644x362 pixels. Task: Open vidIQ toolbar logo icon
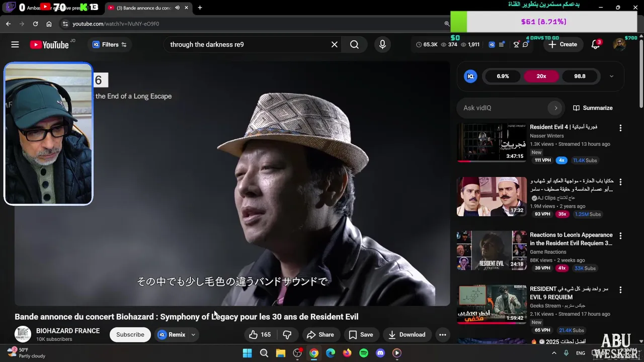coord(492,45)
